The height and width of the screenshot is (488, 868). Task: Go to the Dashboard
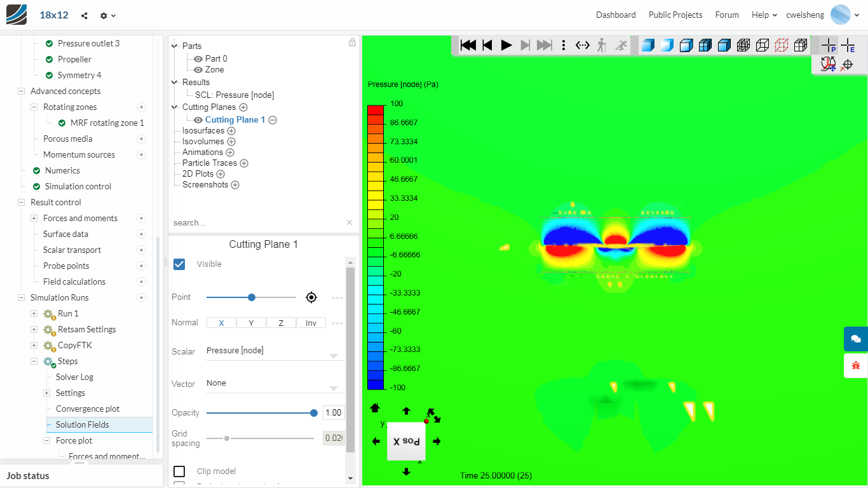(616, 15)
